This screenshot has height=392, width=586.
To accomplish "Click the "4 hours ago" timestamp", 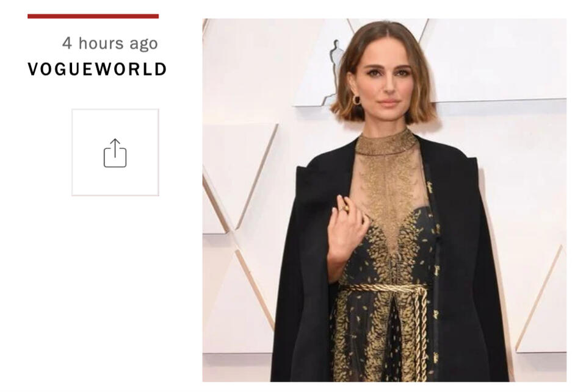I will click(110, 43).
